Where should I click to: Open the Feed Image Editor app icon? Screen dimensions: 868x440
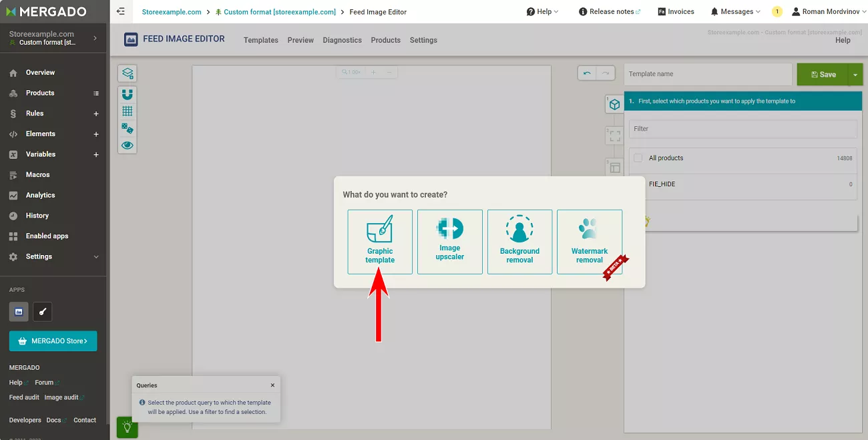click(19, 312)
